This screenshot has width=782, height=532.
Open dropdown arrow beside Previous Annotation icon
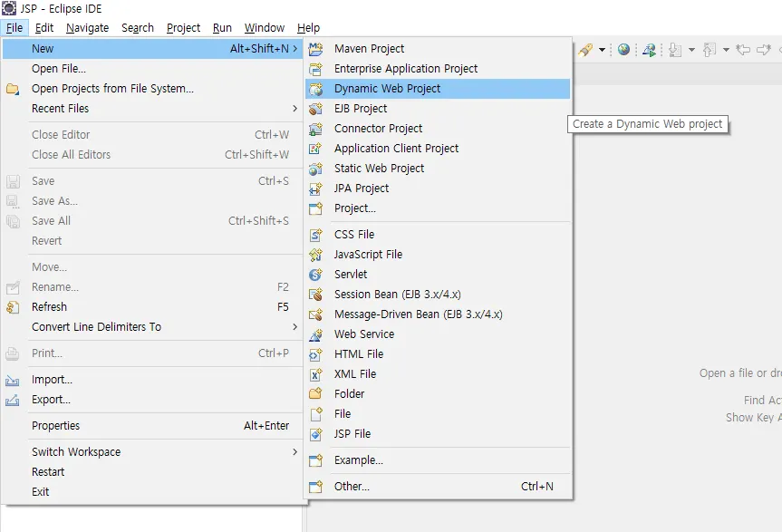pyautogui.click(x=726, y=50)
